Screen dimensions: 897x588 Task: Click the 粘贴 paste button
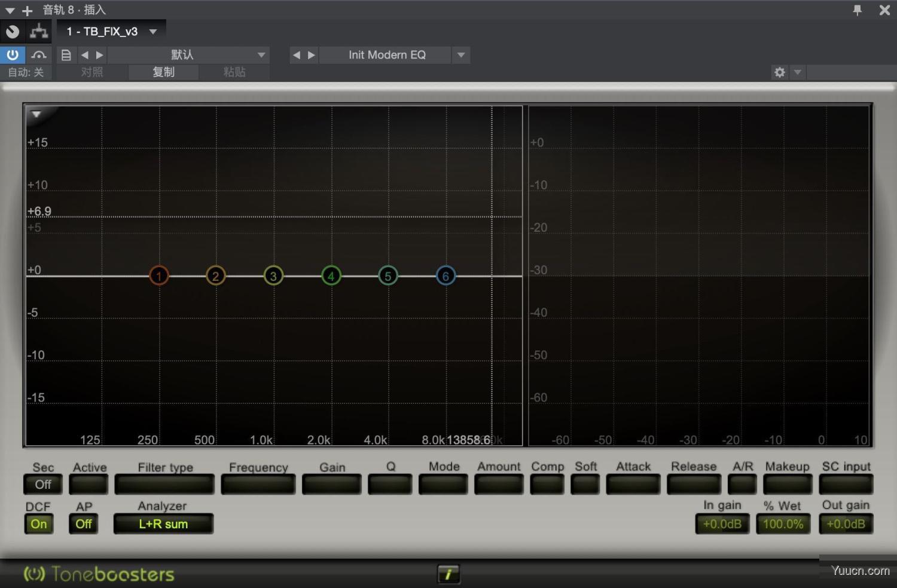tap(234, 72)
